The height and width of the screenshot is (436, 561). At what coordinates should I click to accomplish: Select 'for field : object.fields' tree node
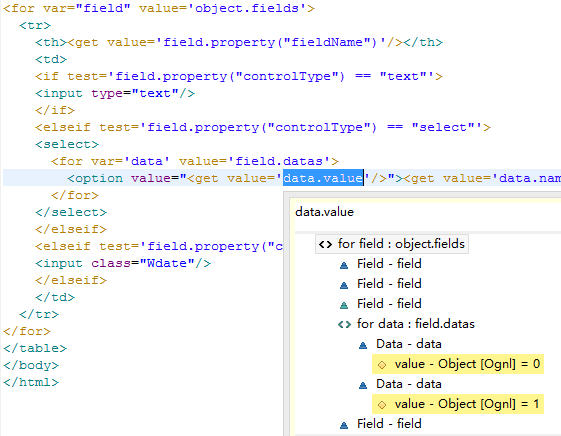[x=392, y=244]
